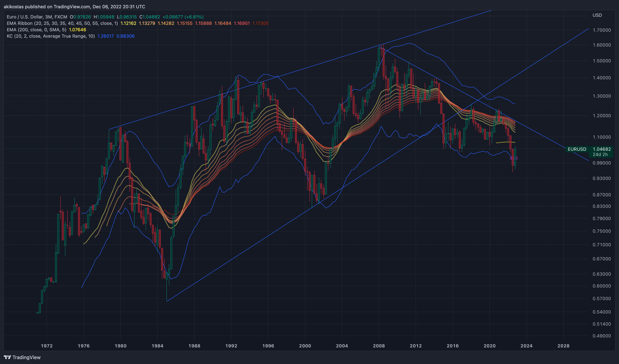This screenshot has height=364, width=619.
Task: Click the 0.67000 price axis label
Action: click(602, 259)
